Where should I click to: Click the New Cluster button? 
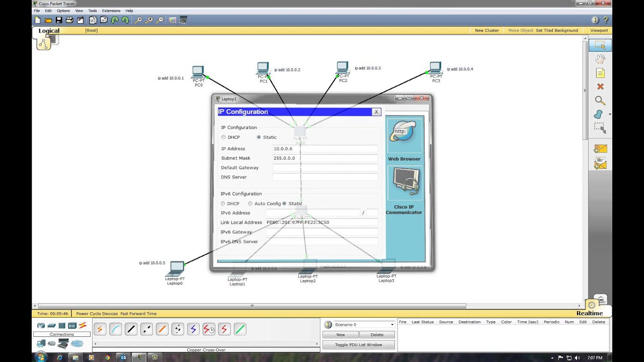coord(487,30)
